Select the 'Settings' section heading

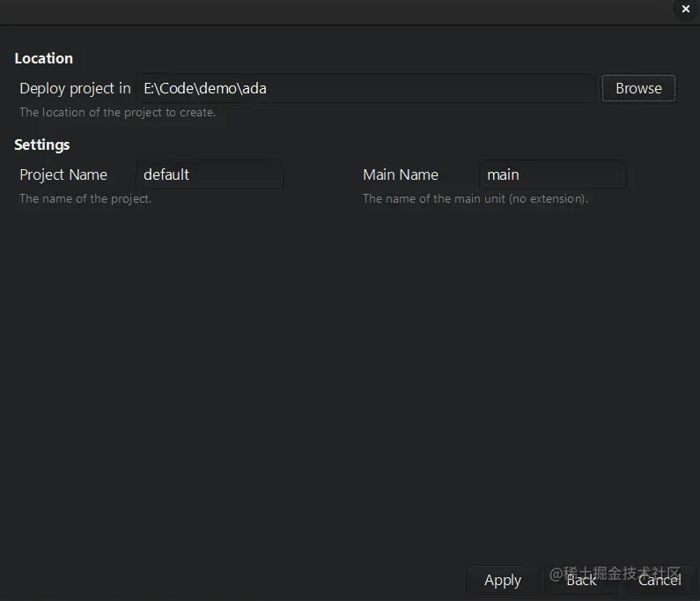[42, 145]
